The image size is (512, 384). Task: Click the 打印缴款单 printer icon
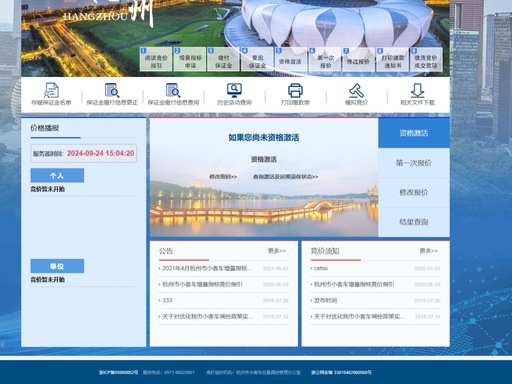[295, 90]
